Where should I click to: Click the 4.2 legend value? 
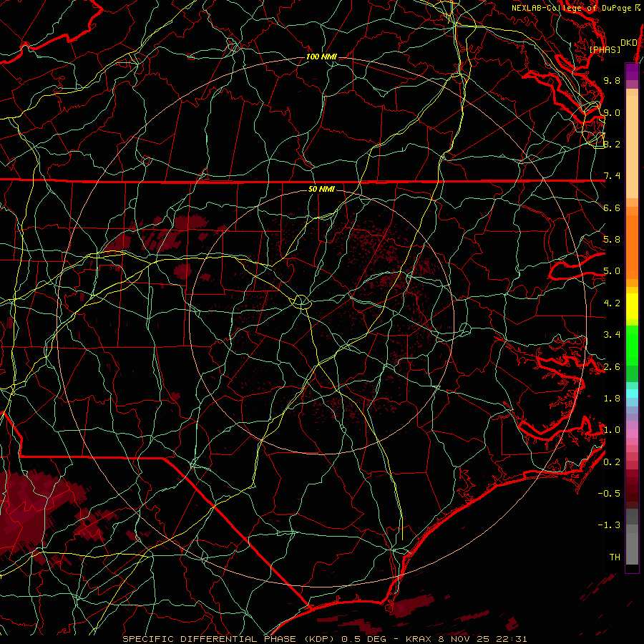pyautogui.click(x=612, y=303)
